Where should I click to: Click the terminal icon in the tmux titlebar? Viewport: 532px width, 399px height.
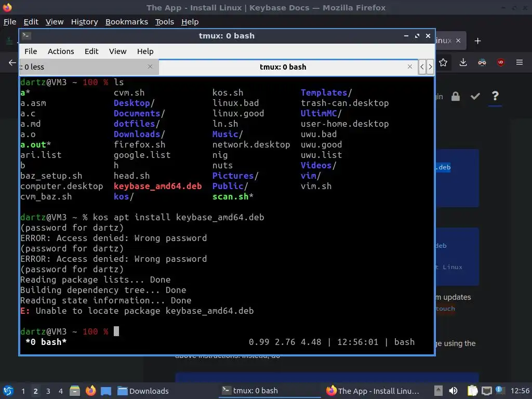26,36
